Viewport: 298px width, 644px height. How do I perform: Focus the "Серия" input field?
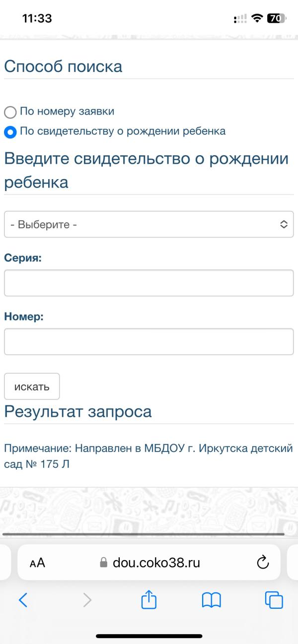click(x=149, y=283)
